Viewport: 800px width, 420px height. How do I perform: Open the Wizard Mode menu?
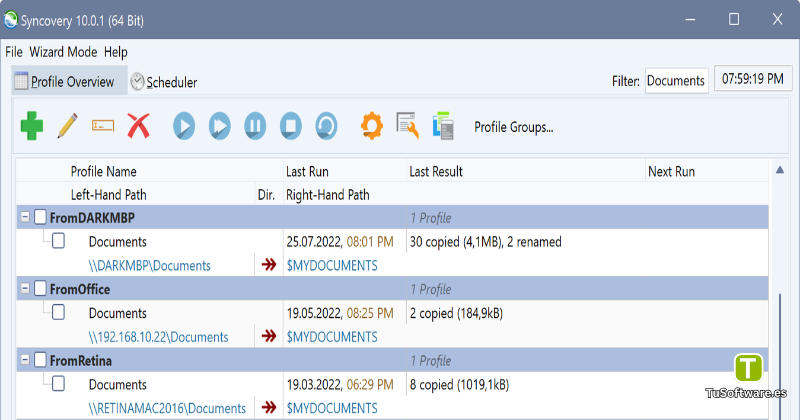coord(63,52)
